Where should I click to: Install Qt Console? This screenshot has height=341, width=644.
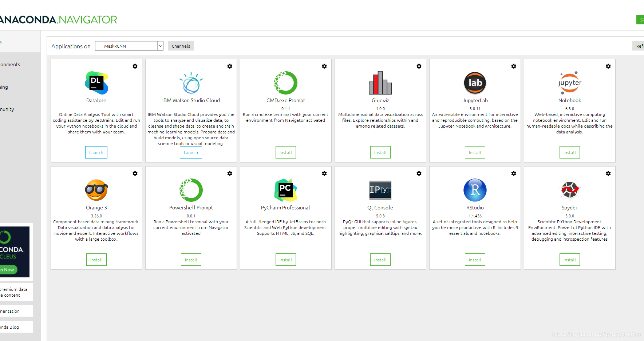click(x=380, y=260)
